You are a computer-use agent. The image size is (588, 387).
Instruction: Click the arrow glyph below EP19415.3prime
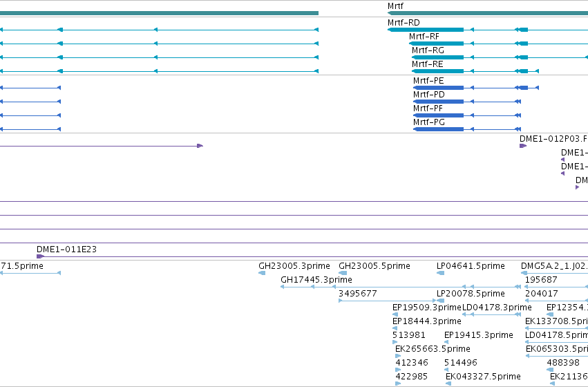[446, 342]
